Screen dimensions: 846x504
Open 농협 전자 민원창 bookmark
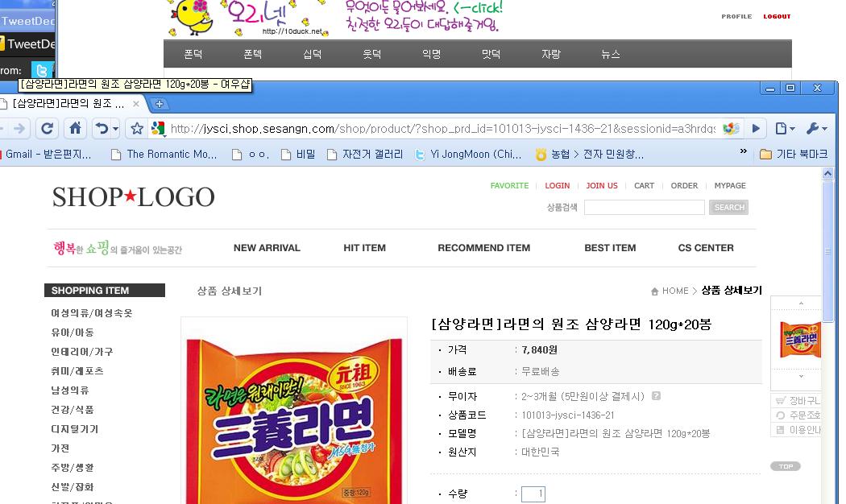[589, 154]
